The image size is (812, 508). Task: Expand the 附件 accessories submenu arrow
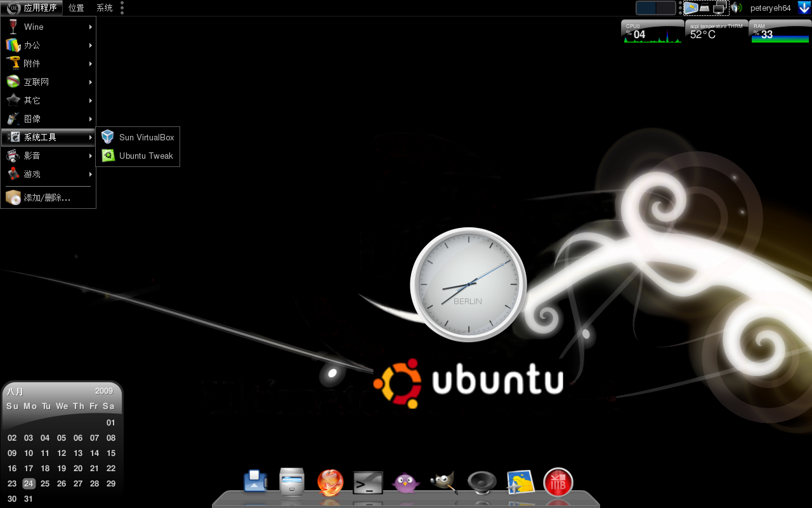coord(91,63)
